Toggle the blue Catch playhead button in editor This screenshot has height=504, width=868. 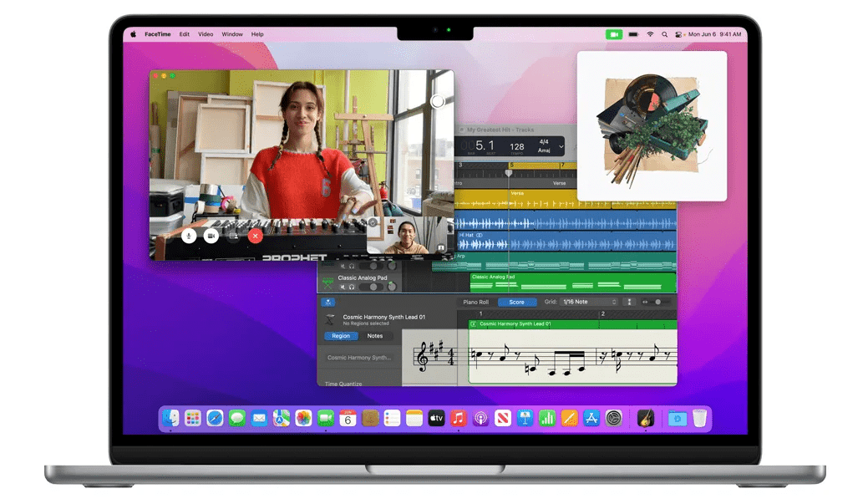(x=327, y=303)
